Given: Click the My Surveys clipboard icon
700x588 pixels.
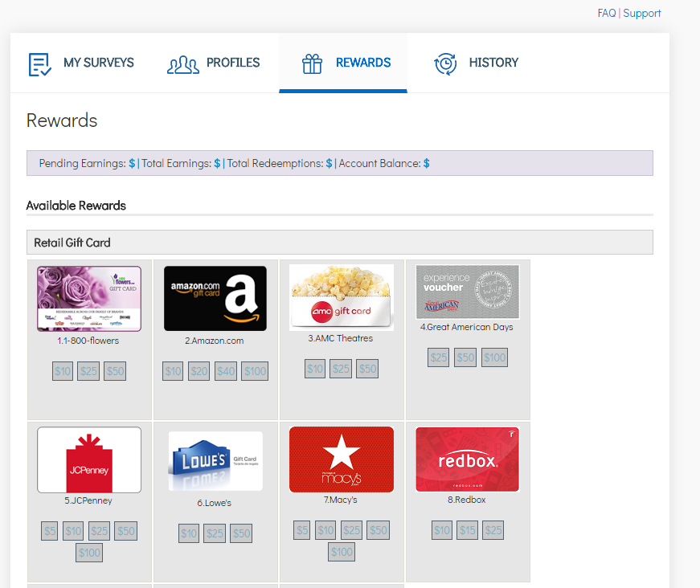Looking at the screenshot, I should click(39, 64).
